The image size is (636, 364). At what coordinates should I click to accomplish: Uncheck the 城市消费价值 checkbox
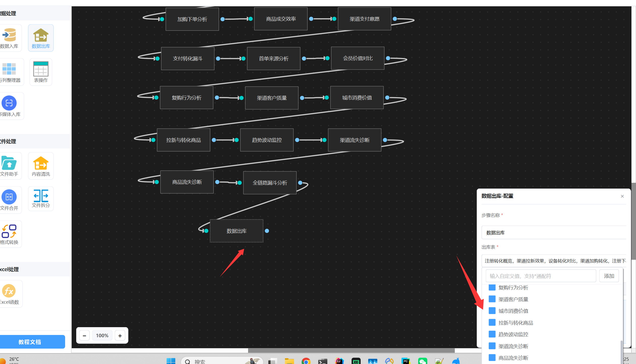pos(492,311)
